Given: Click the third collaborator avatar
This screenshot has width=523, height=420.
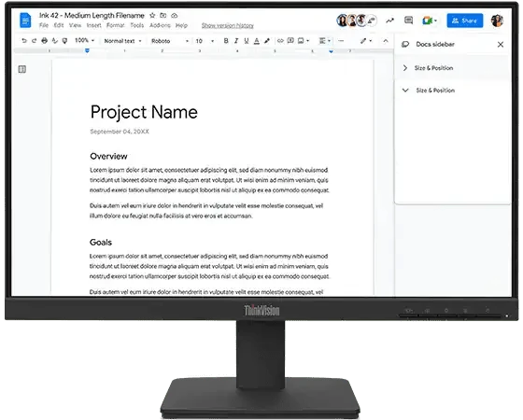Looking at the screenshot, I should [x=361, y=21].
